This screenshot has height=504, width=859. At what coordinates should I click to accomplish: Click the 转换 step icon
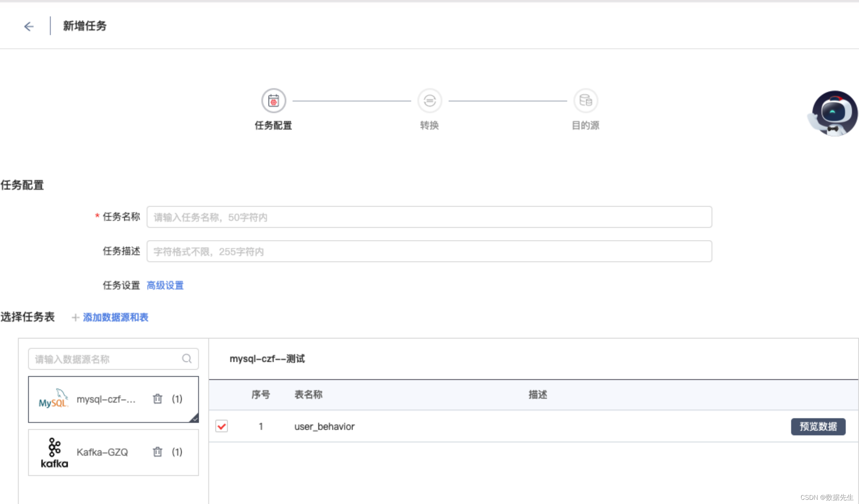pos(429,101)
